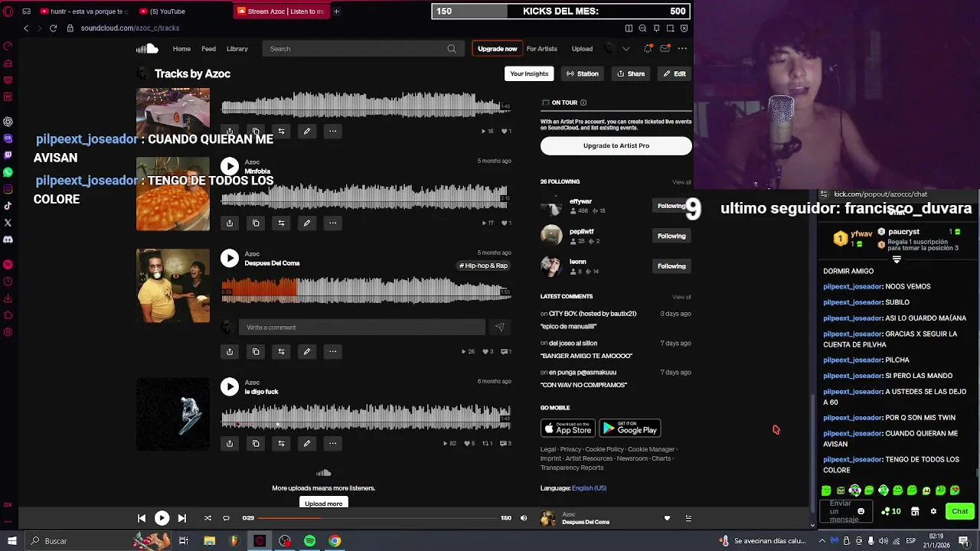Share the Despues Del Coma track
This screenshot has height=551, width=980.
[x=230, y=351]
